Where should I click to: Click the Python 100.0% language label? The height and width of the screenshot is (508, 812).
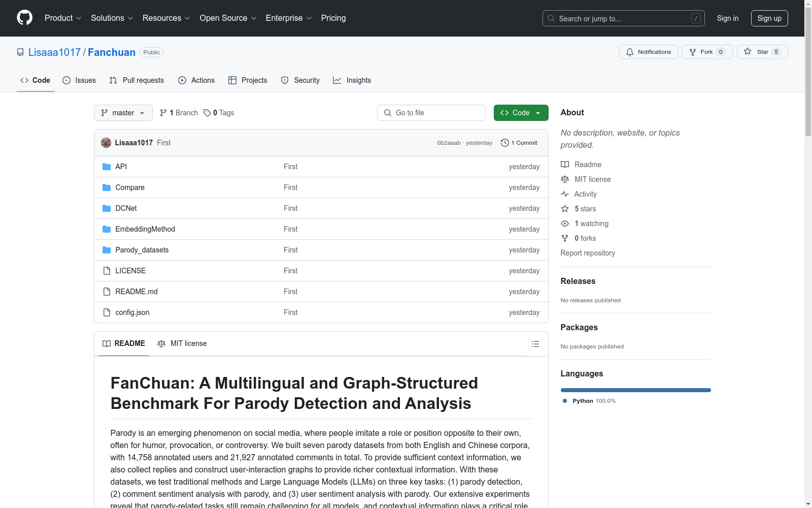pyautogui.click(x=594, y=401)
